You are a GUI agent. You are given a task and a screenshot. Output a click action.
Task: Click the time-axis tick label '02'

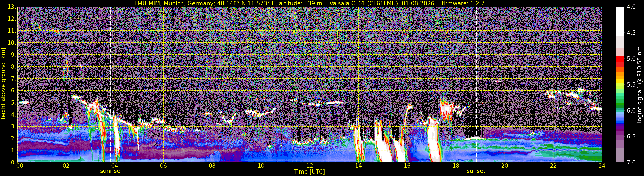click(x=66, y=166)
